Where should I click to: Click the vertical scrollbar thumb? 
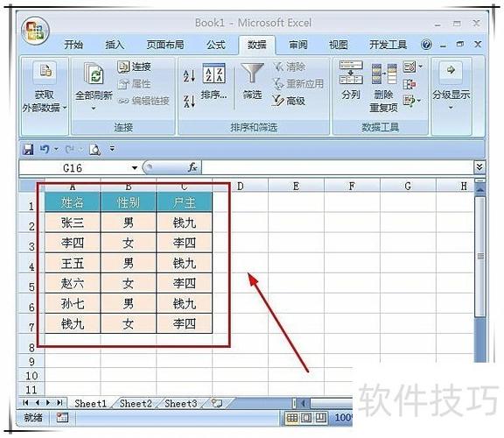pyautogui.click(x=479, y=257)
